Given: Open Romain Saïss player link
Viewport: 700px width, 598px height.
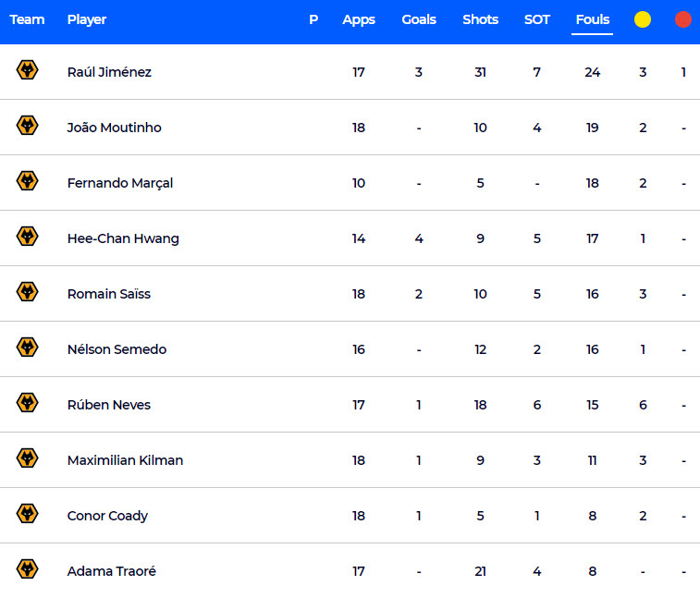Looking at the screenshot, I should point(109,294).
